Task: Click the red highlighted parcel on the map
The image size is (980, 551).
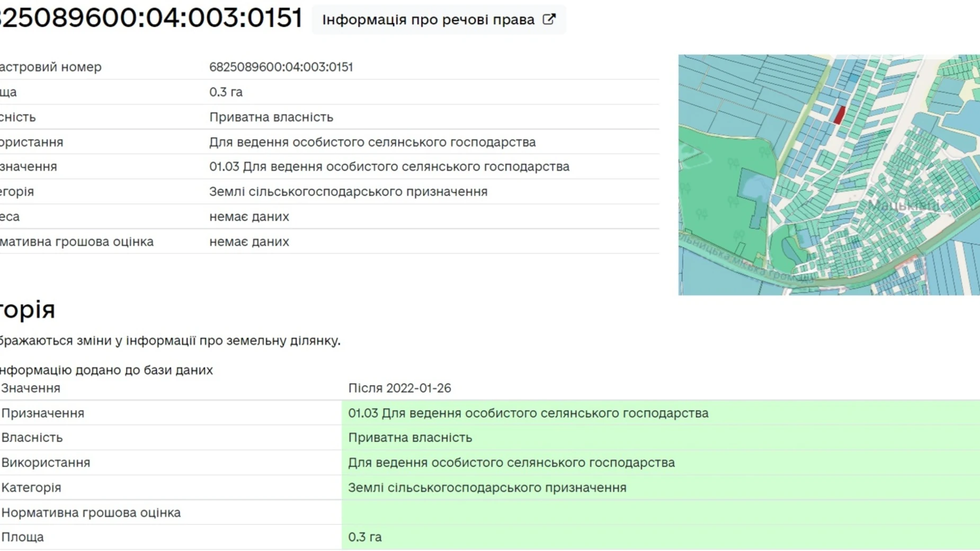Action: coord(839,115)
